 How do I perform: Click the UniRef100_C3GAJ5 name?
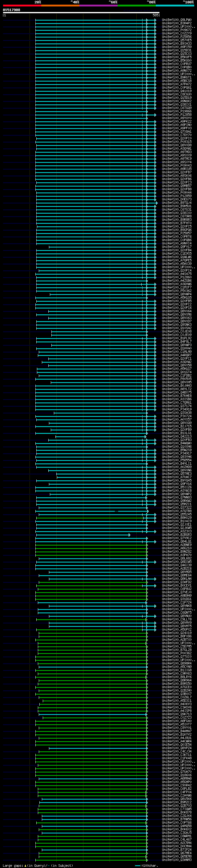[177, 833]
